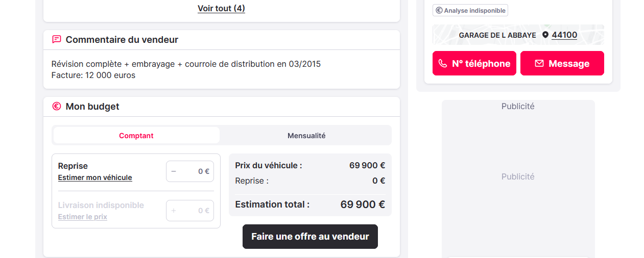Click the comment bubble icon beside Commentaire du vendeur
The height and width of the screenshot is (258, 644).
57,39
